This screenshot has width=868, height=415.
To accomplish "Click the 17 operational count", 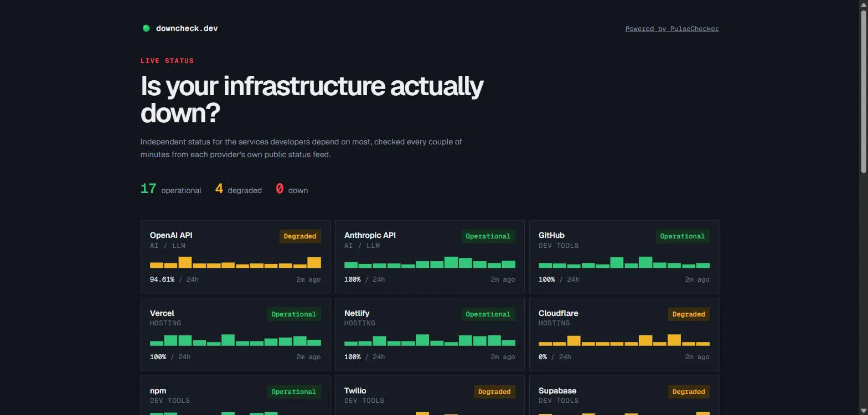I will [171, 189].
